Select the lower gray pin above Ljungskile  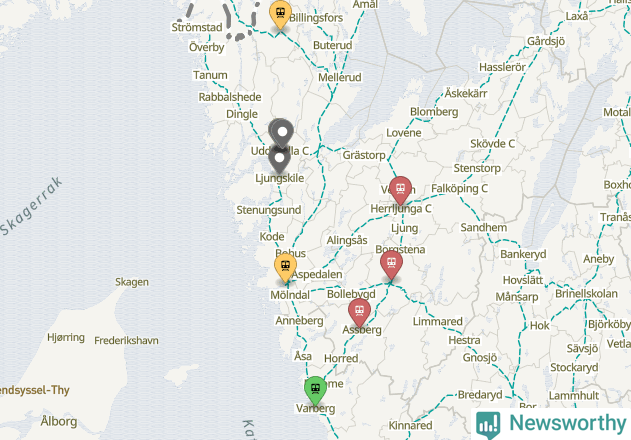tap(279, 158)
